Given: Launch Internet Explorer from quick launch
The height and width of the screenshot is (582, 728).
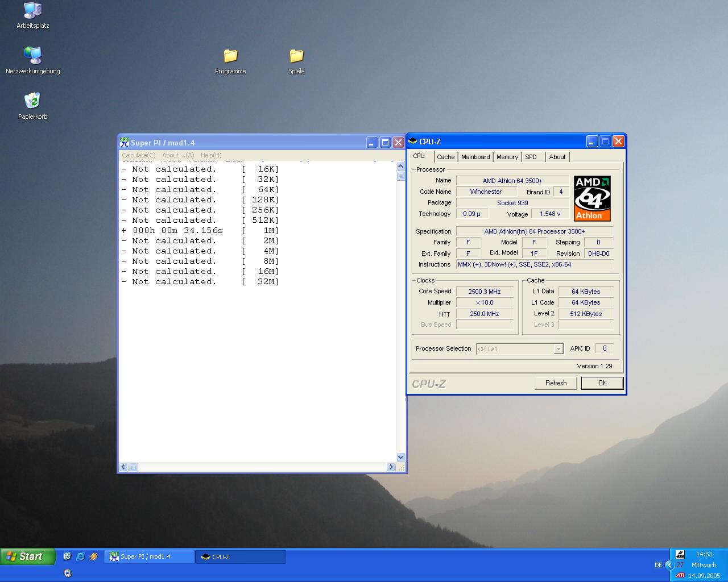Looking at the screenshot, I should point(80,556).
